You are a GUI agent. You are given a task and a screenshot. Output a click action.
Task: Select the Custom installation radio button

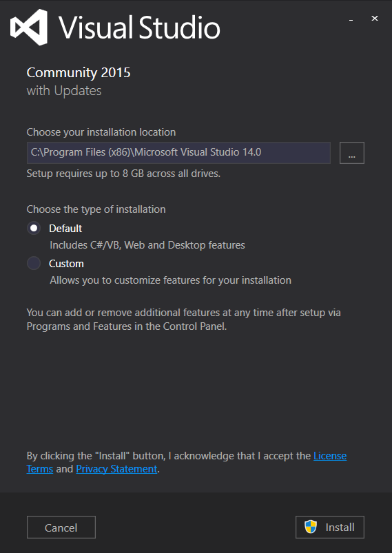pyautogui.click(x=34, y=263)
